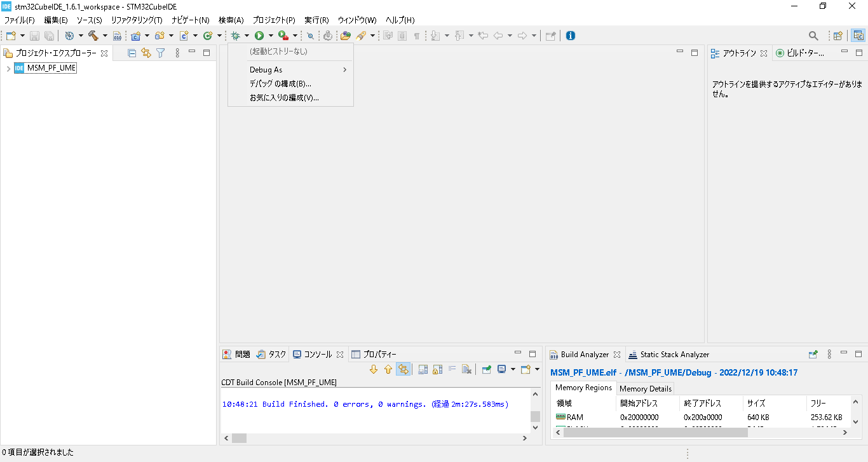Open the ヘルプ(H) menu
Viewport: 868px width, 462px height.
click(400, 20)
